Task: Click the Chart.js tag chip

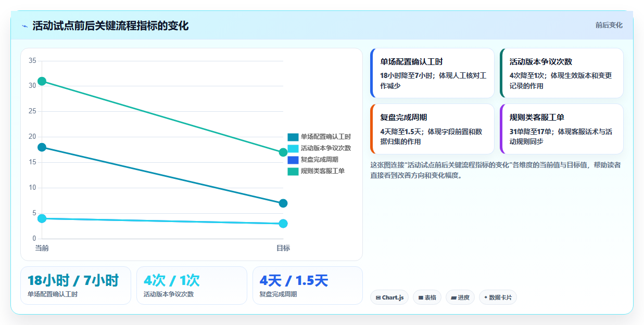Action: pyautogui.click(x=389, y=297)
